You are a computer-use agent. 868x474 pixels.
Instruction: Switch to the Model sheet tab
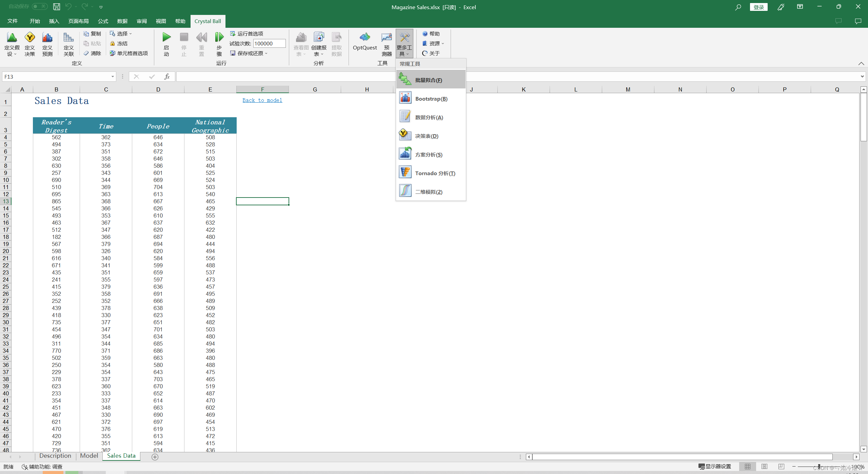[89, 456]
